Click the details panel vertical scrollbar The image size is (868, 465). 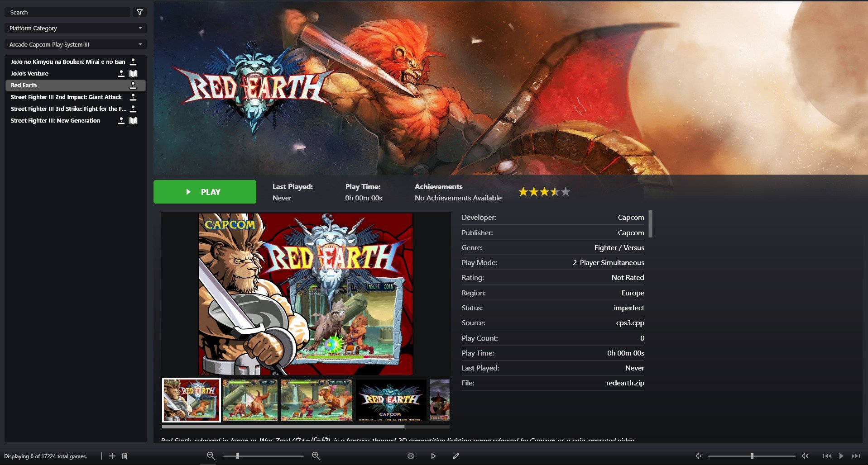click(650, 224)
